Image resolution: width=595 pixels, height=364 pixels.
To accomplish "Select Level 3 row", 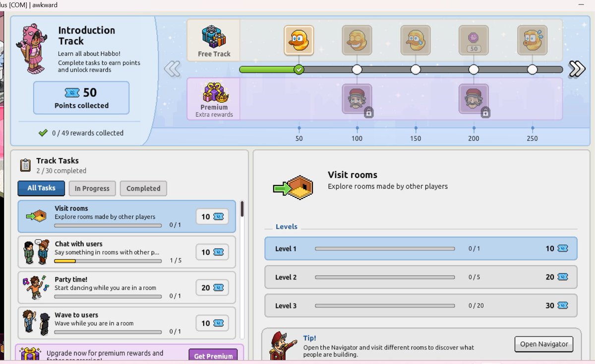I will click(x=421, y=305).
